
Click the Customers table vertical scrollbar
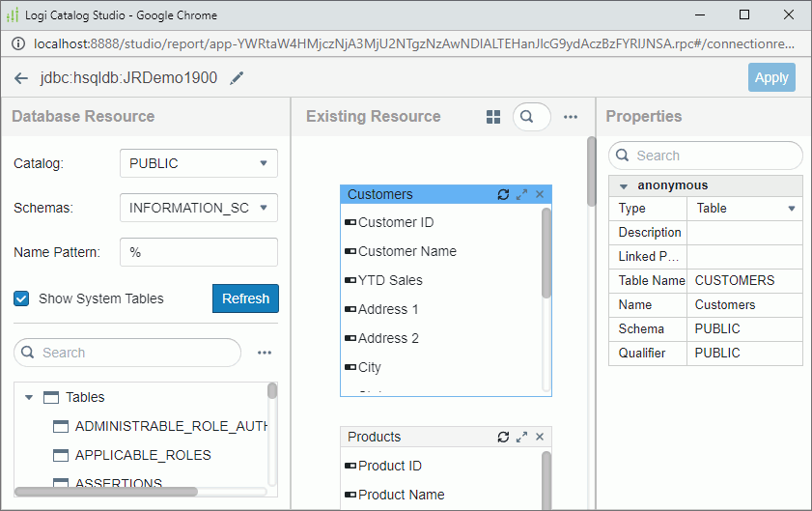point(546,253)
